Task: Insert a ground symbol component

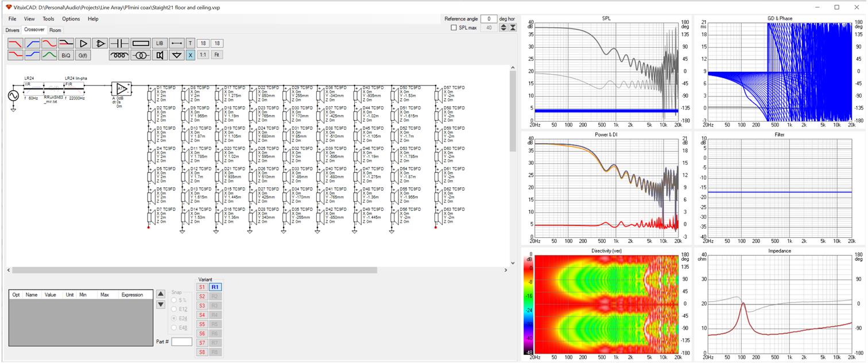Action: 177,55
